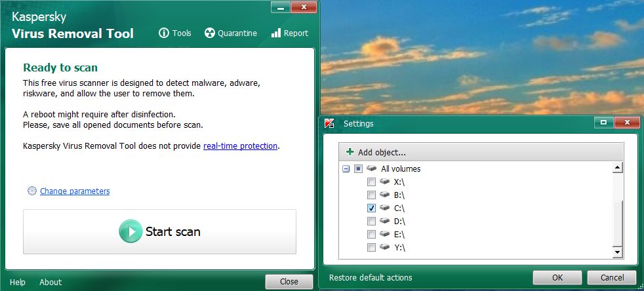
Task: Select the B:\ row label
Action: [x=399, y=195]
